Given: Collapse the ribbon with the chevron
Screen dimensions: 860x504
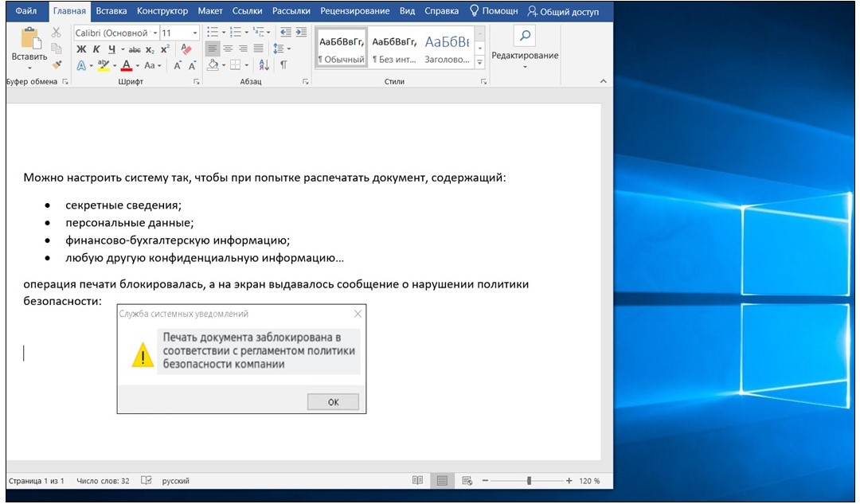Looking at the screenshot, I should tap(604, 81).
